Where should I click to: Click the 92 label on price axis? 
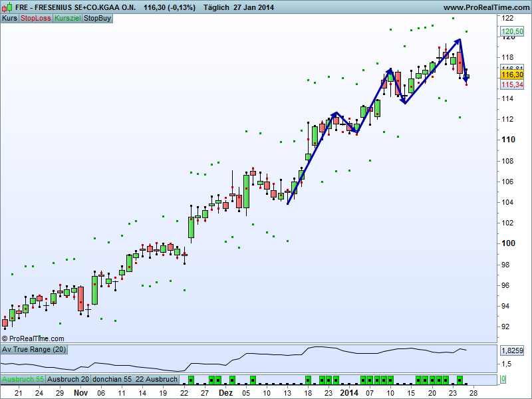click(505, 327)
